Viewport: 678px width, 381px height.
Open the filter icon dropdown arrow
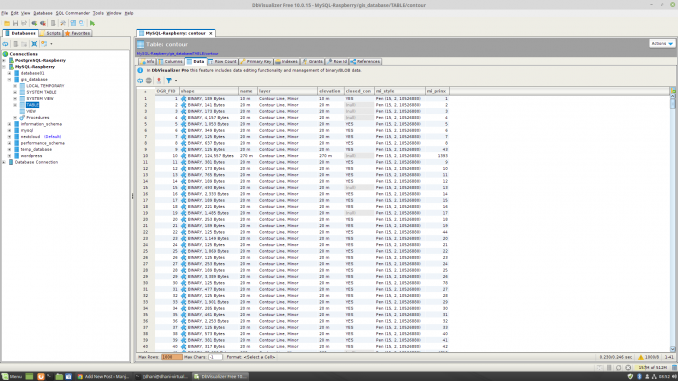[x=176, y=80]
